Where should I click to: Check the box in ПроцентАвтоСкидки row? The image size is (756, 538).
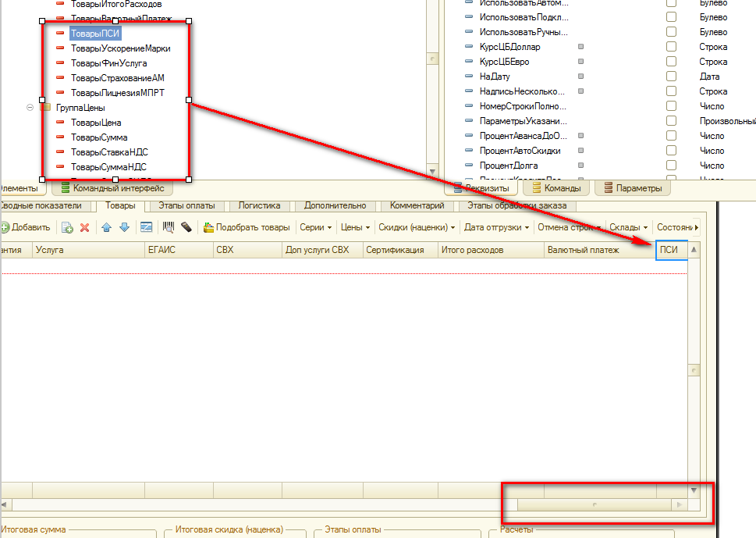tap(671, 151)
